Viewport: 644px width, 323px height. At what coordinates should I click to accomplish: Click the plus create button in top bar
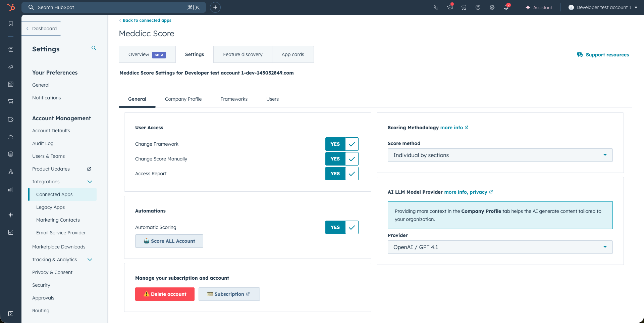click(215, 7)
